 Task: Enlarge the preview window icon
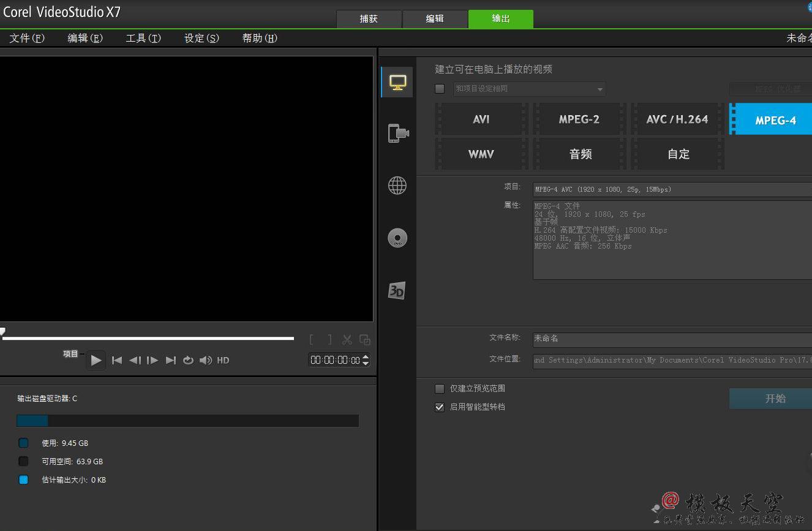coord(365,339)
